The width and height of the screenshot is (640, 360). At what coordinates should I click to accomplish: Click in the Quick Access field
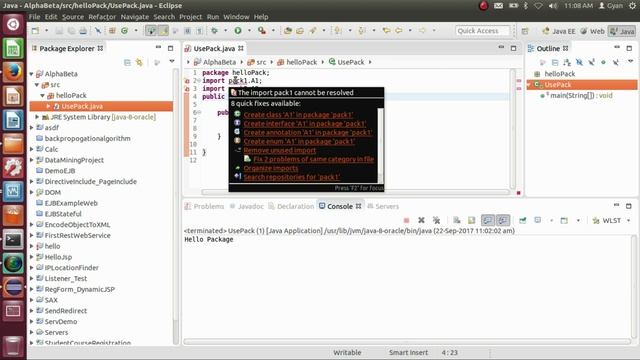tap(482, 31)
